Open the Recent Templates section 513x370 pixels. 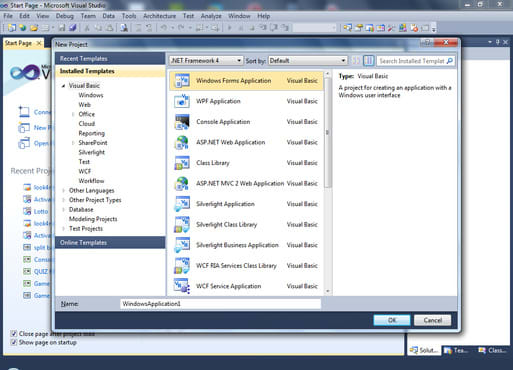[x=110, y=59]
